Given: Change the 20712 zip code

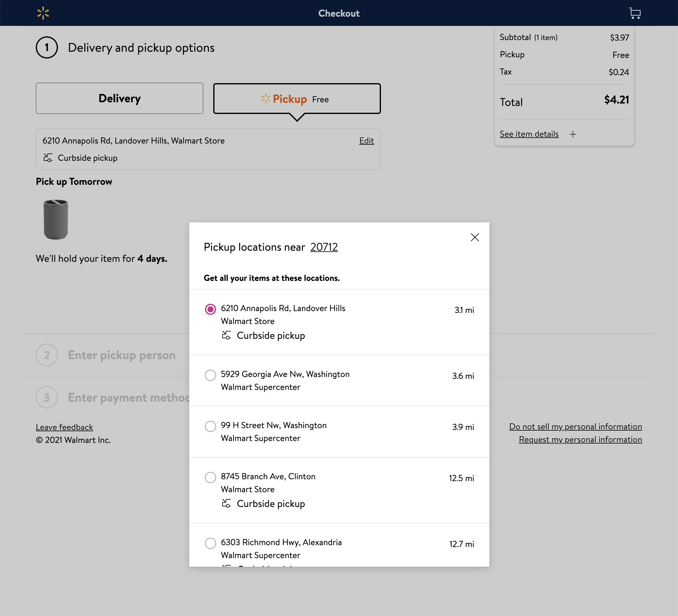Looking at the screenshot, I should pos(324,247).
